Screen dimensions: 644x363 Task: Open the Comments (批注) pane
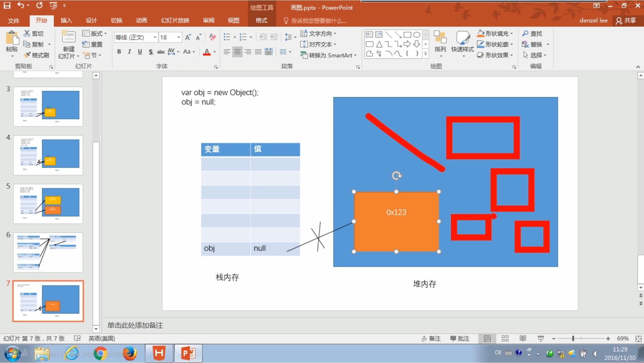point(460,339)
